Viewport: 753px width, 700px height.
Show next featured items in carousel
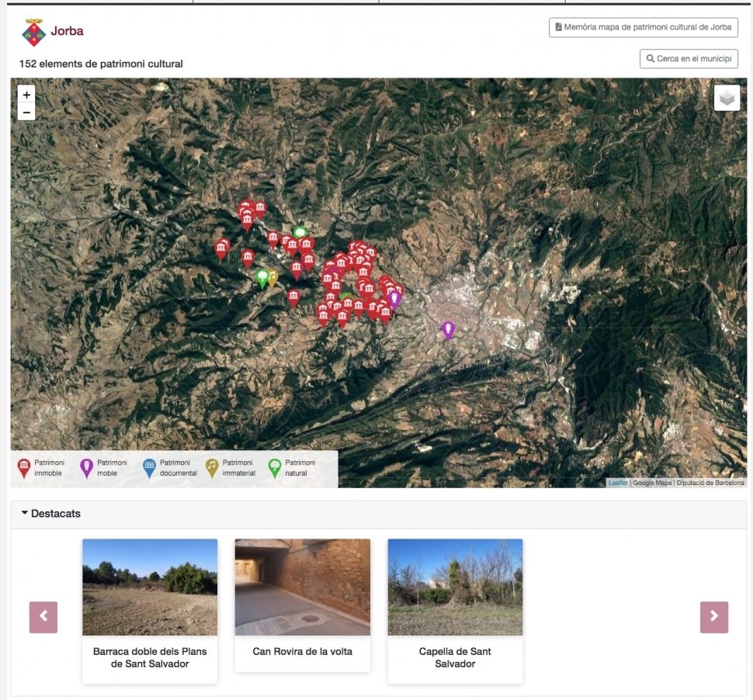pos(713,617)
